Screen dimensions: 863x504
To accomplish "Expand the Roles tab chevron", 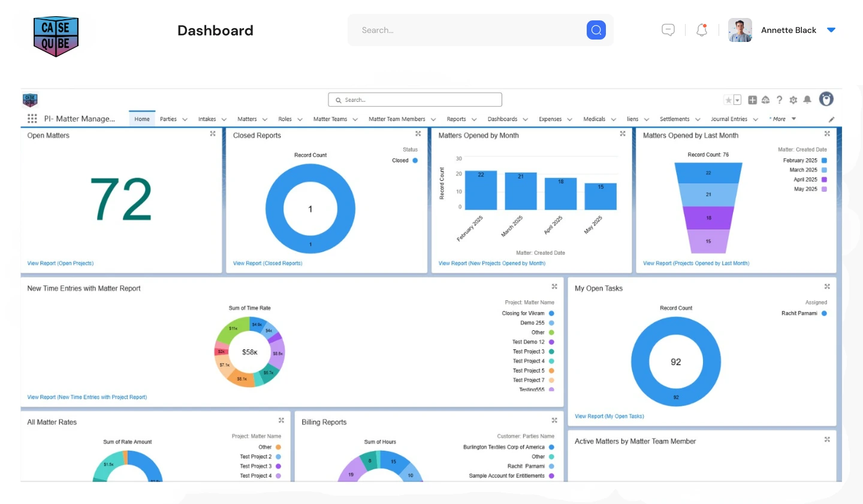I will tap(300, 119).
